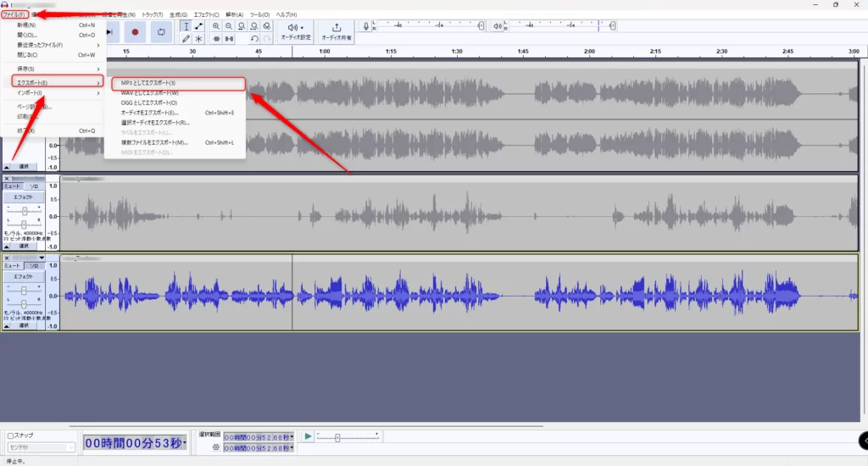Click エフェクト button on the middle track

tap(24, 197)
